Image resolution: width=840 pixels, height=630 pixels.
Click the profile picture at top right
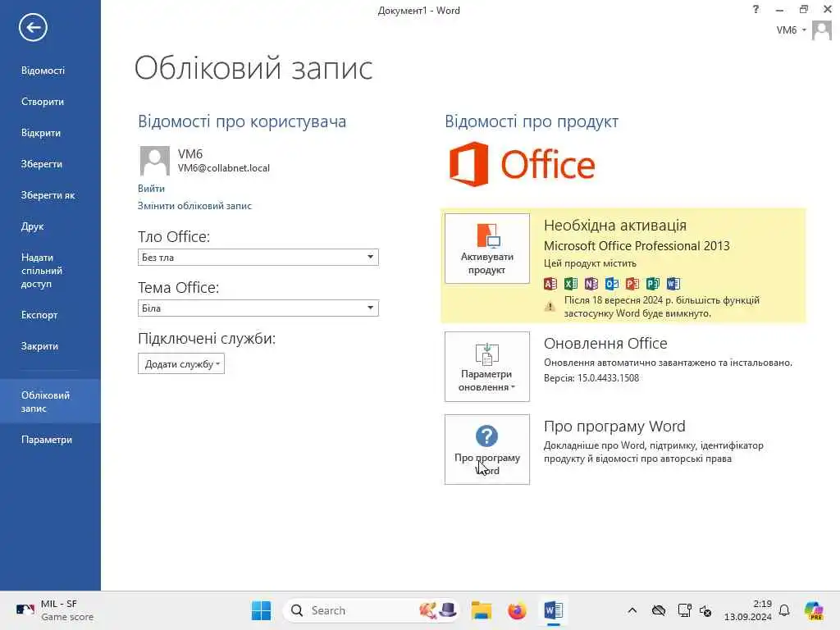tap(821, 30)
